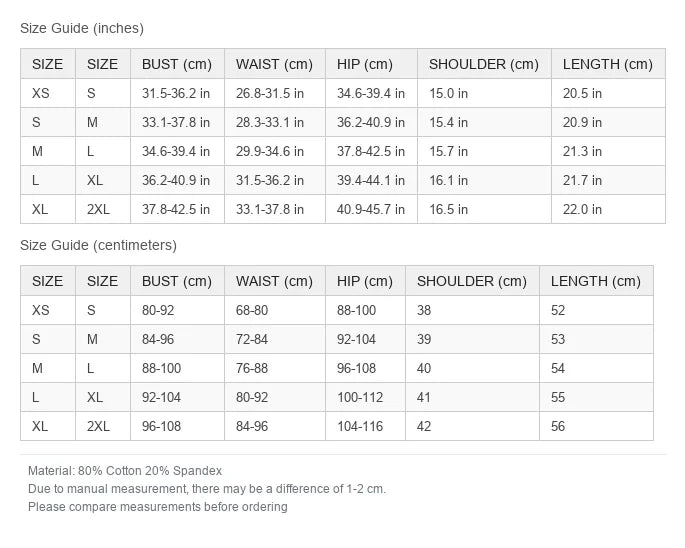Image resolution: width=685 pixels, height=548 pixels.
Task: Select the shoulder value 42 cell
Action: pyautogui.click(x=472, y=426)
